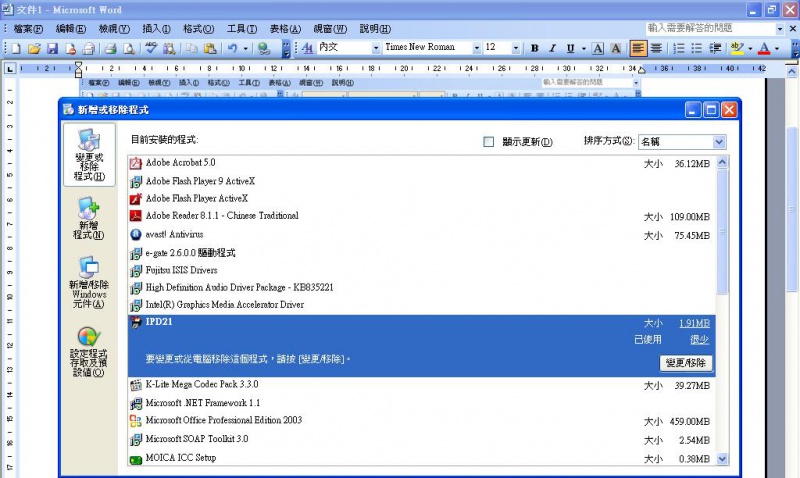Select Microsoft Office Professional Edition 2003 entry
The width and height of the screenshot is (800, 478).
coord(223,421)
